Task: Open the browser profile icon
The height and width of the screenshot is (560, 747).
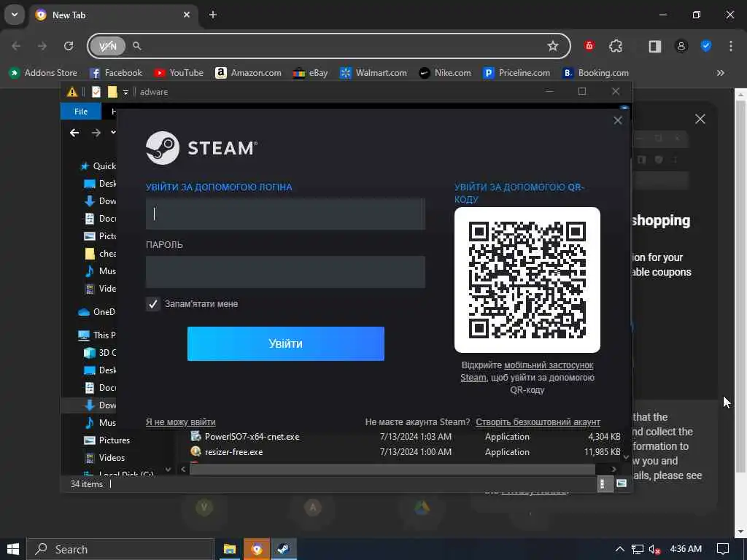Action: 681,46
